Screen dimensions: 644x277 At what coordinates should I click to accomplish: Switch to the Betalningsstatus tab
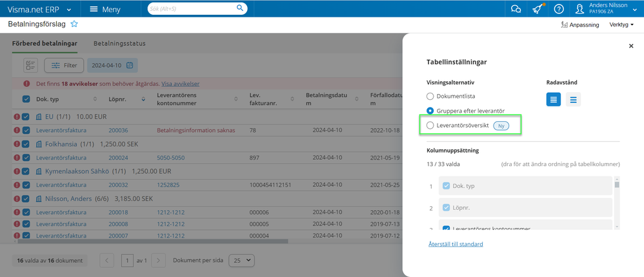119,44
